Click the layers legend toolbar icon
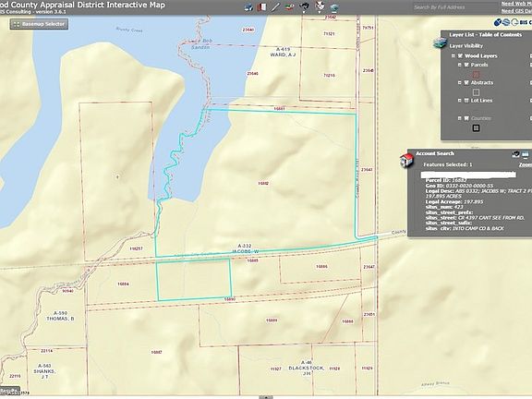Image resolution: width=532 pixels, height=399 pixels. [x=289, y=6]
